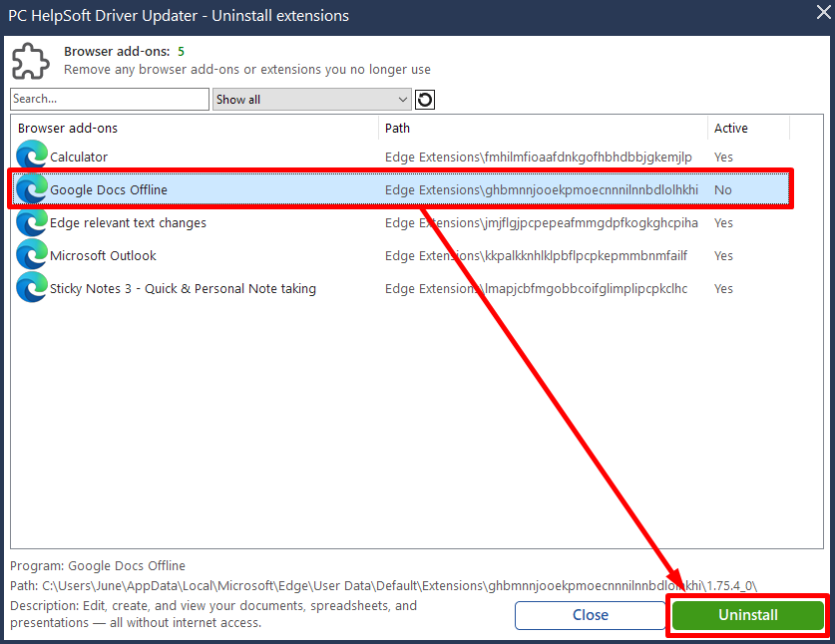835x644 pixels.
Task: Click the Edge icon beside Google Docs Offline
Action: tap(32, 189)
